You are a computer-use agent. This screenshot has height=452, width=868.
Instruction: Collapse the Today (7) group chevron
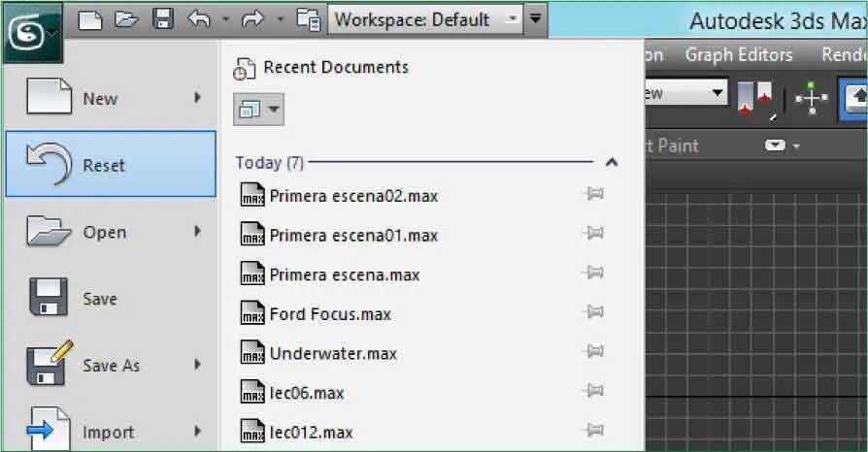pyautogui.click(x=611, y=162)
